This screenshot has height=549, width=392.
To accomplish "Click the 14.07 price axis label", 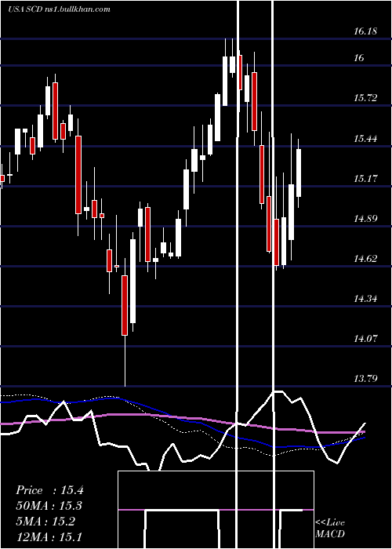I will 365,339.
